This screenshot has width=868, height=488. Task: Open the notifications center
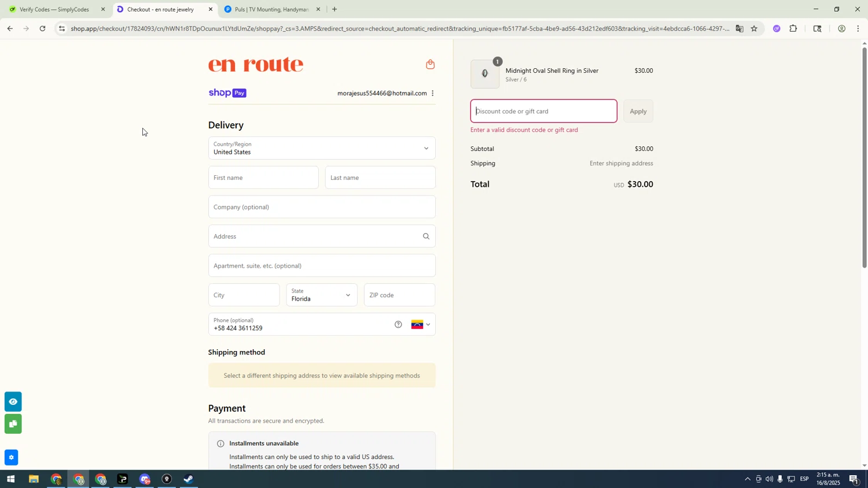pyautogui.click(x=854, y=479)
